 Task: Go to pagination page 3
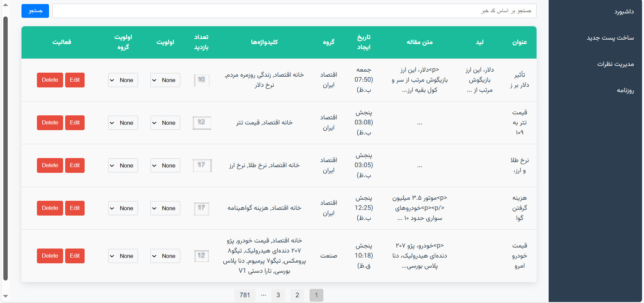click(278, 295)
